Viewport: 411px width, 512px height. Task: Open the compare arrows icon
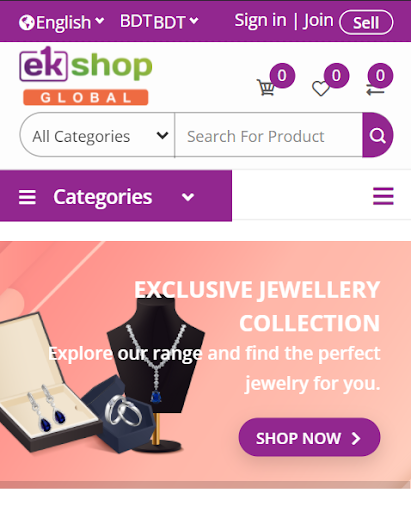375,89
